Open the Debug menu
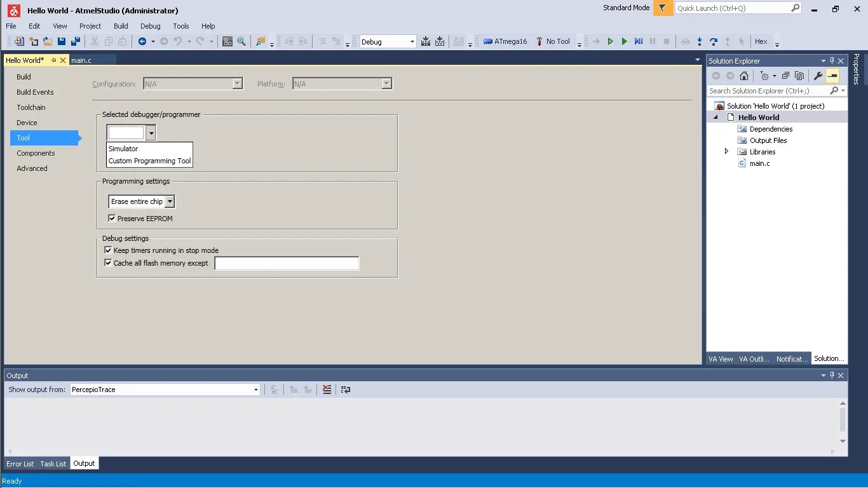868x488 pixels. point(151,26)
